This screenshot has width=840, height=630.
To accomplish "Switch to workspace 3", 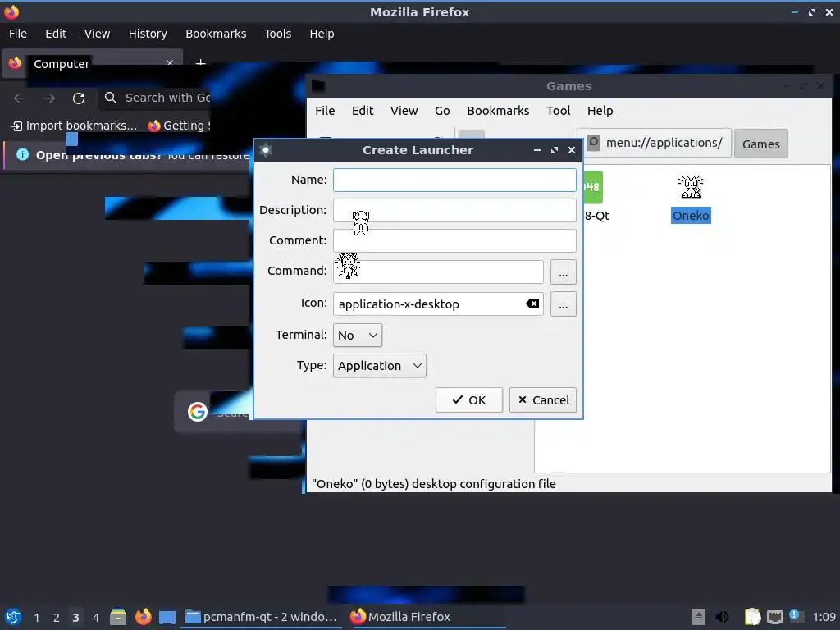I will point(76,618).
